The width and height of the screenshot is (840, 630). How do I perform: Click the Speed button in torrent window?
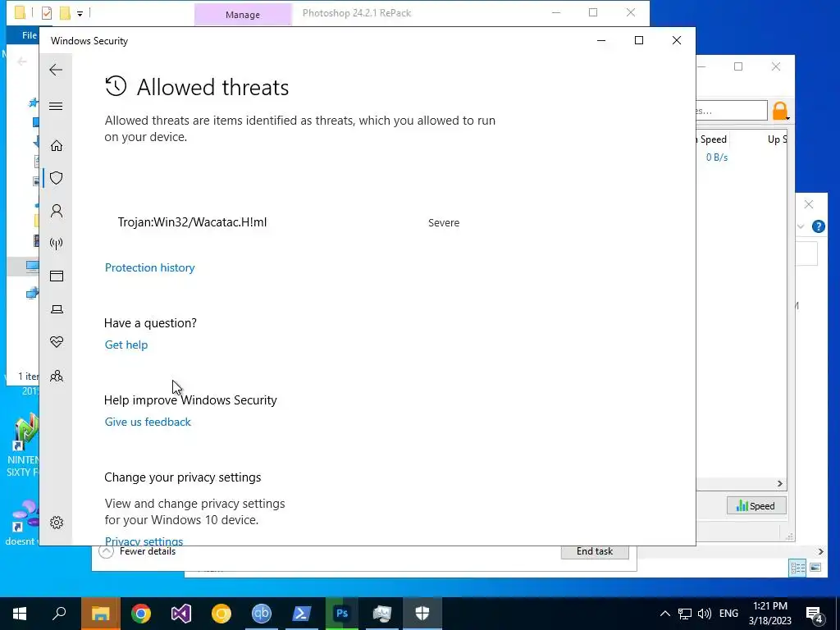click(x=756, y=505)
